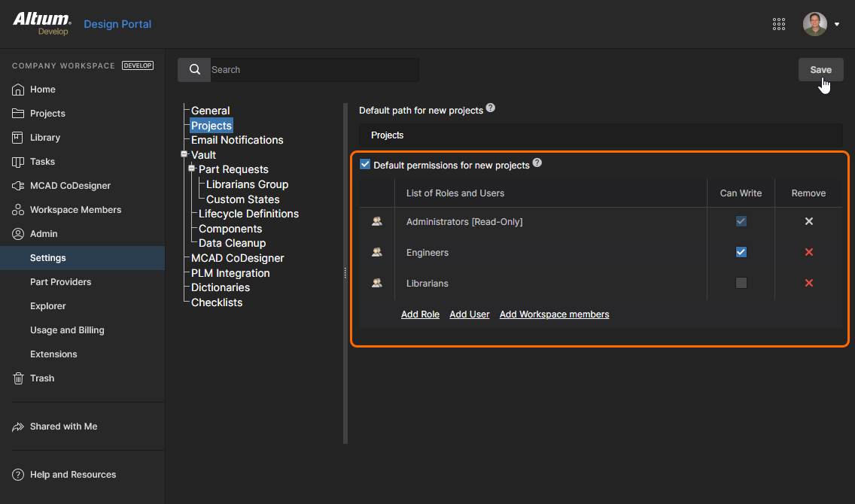Click the vertical splitter between panels

click(x=345, y=273)
